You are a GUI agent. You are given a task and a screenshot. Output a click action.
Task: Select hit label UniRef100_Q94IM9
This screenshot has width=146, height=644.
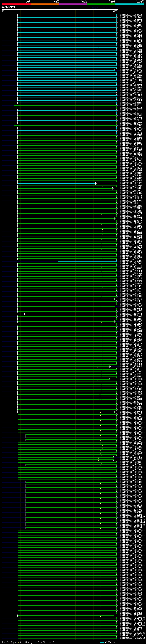[x=131, y=103]
